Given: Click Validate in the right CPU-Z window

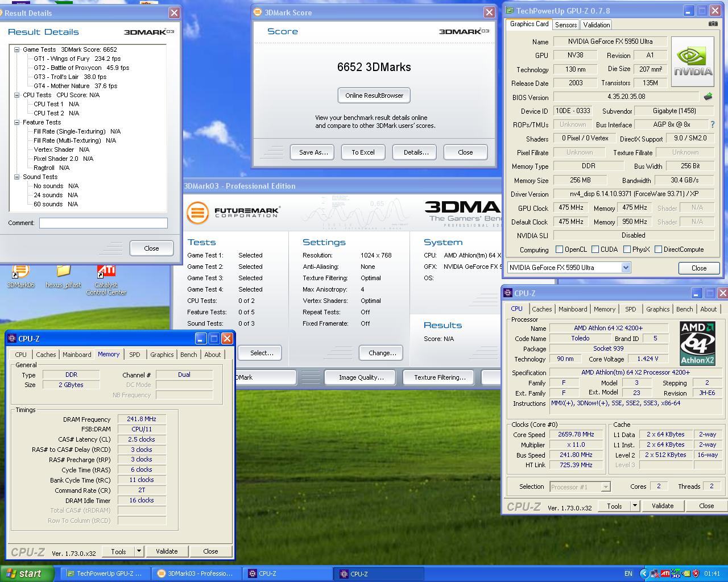Looking at the screenshot, I should pyautogui.click(x=663, y=506).
